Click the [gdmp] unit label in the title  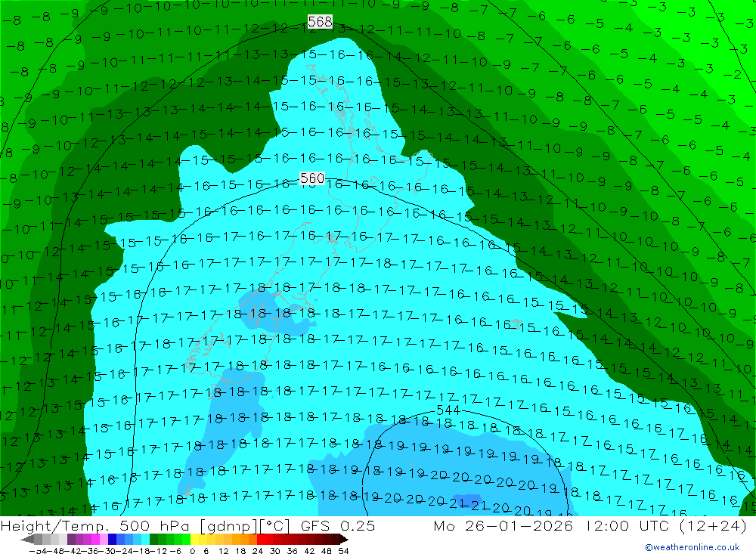228,526
